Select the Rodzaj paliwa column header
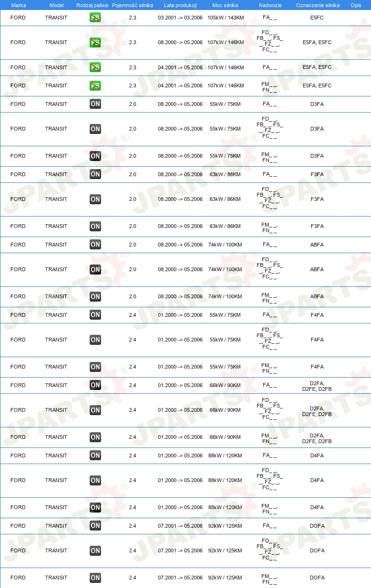Screen dimensions: 371x588 tap(92, 5)
